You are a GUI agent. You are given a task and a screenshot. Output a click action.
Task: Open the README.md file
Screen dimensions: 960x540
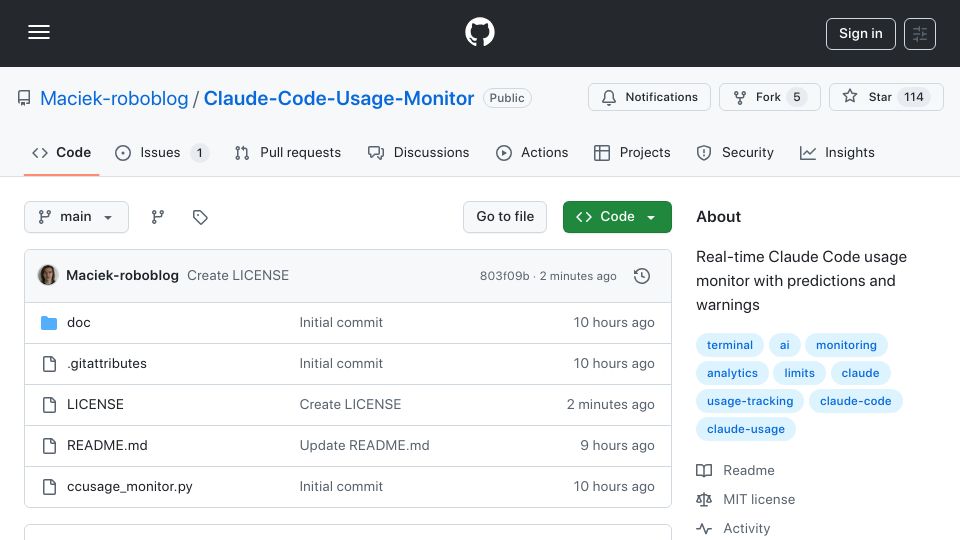[107, 446]
